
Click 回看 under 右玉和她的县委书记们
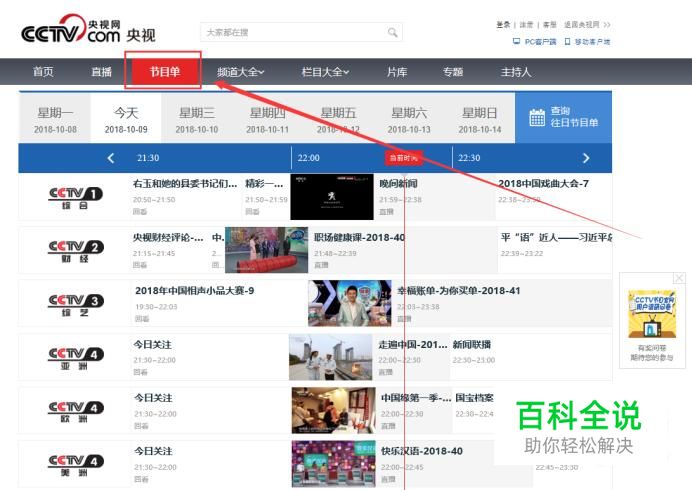[x=140, y=211]
